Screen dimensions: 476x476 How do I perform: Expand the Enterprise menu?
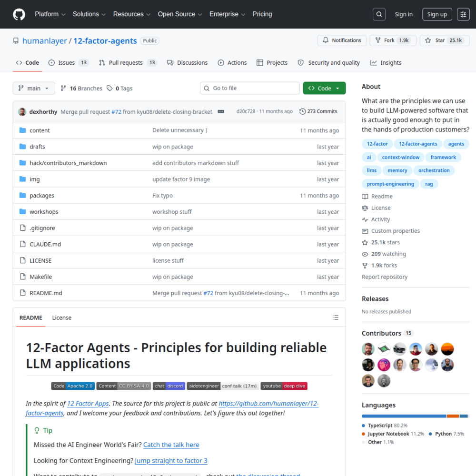tap(227, 14)
